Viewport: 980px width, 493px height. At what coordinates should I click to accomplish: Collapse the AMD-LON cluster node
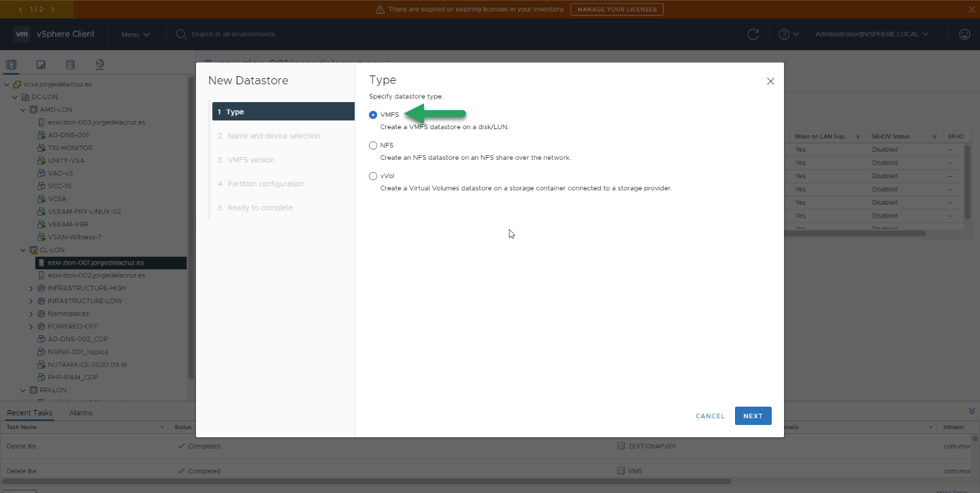(x=23, y=109)
